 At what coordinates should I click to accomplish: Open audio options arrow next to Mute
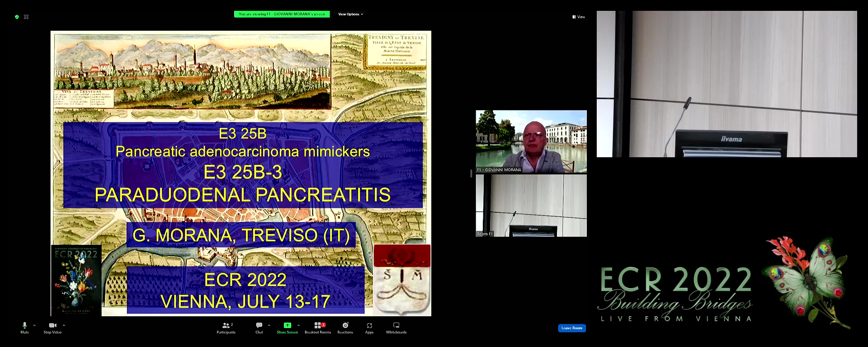coord(34,325)
